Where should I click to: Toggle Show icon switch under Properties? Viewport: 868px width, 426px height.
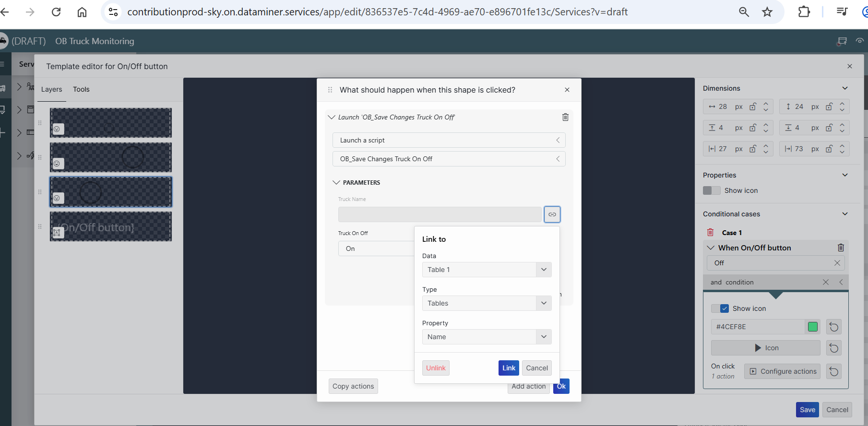click(x=711, y=190)
